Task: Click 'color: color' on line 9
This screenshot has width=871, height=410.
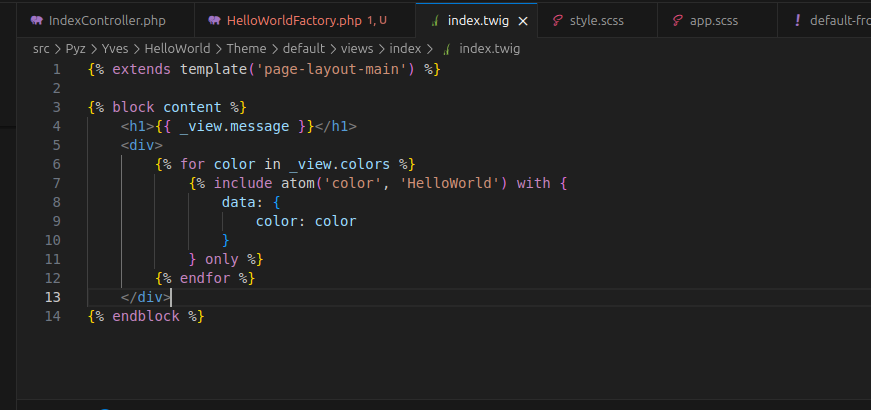Action: coord(306,221)
